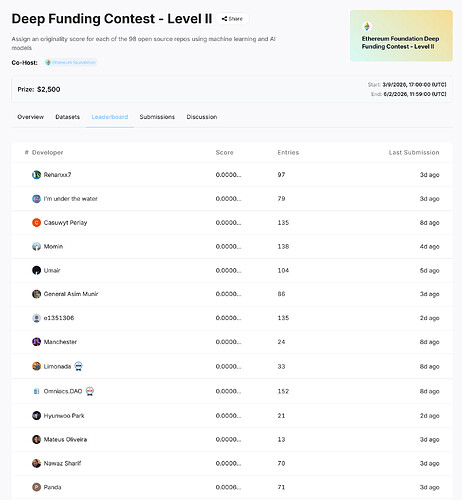Click the Last Submission column header
The width and height of the screenshot is (462, 500).
414,153
